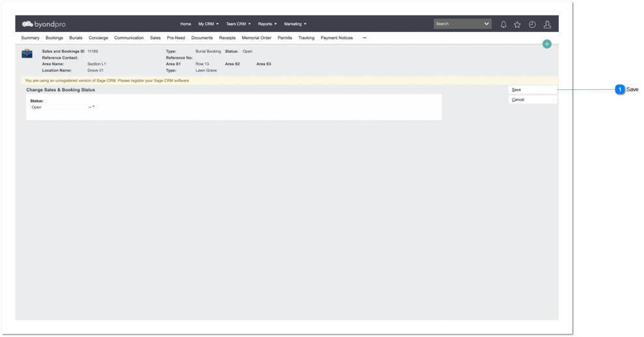Open the Documents tab
The height and width of the screenshot is (337, 644).
pos(202,38)
